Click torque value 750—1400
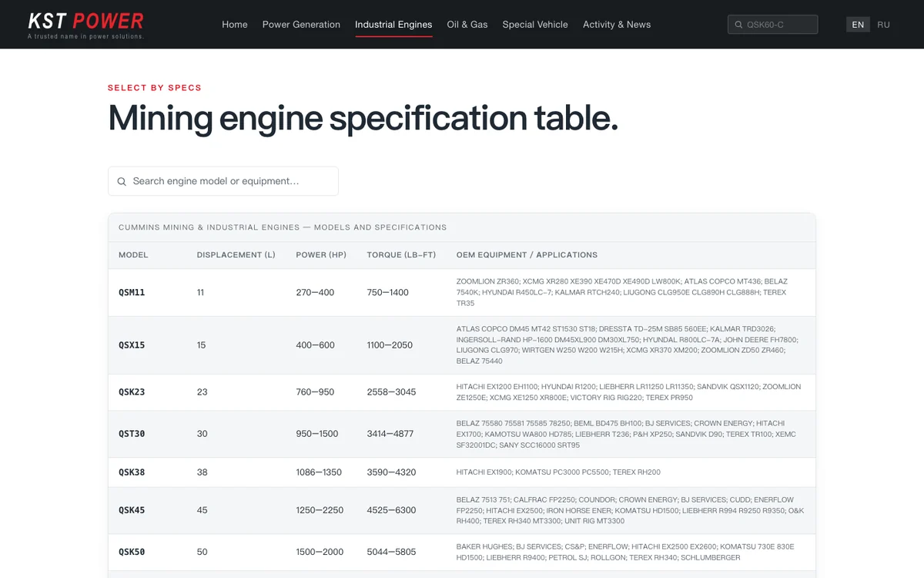This screenshot has width=924, height=578. pos(387,293)
